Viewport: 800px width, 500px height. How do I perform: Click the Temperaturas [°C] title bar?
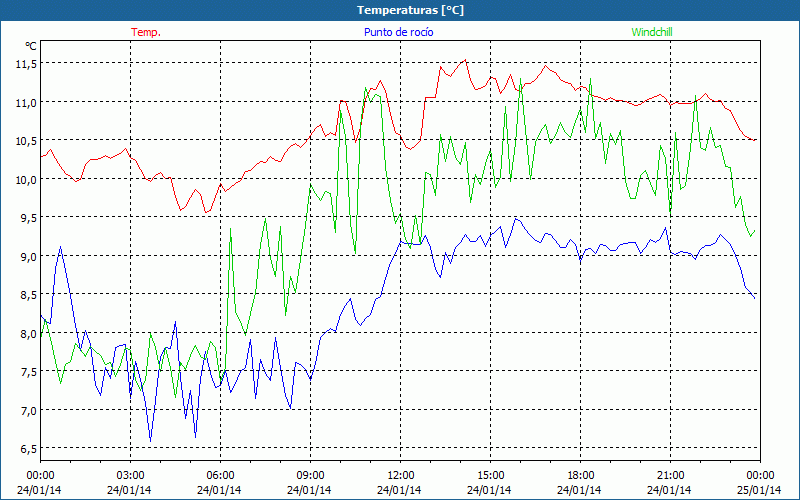pos(400,10)
